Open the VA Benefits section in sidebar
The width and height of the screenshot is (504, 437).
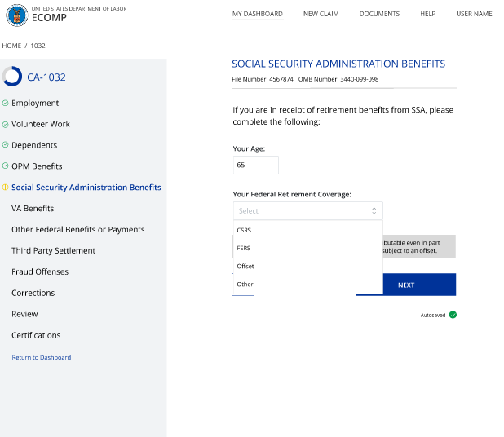click(x=33, y=209)
